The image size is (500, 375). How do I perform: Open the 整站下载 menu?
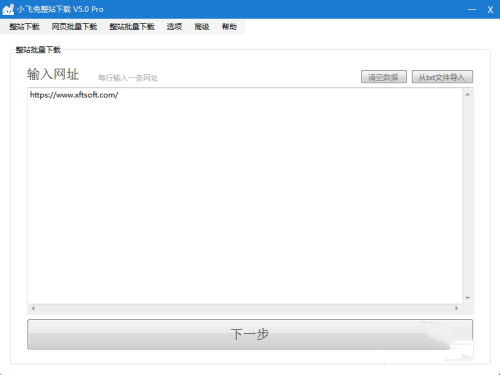click(24, 27)
